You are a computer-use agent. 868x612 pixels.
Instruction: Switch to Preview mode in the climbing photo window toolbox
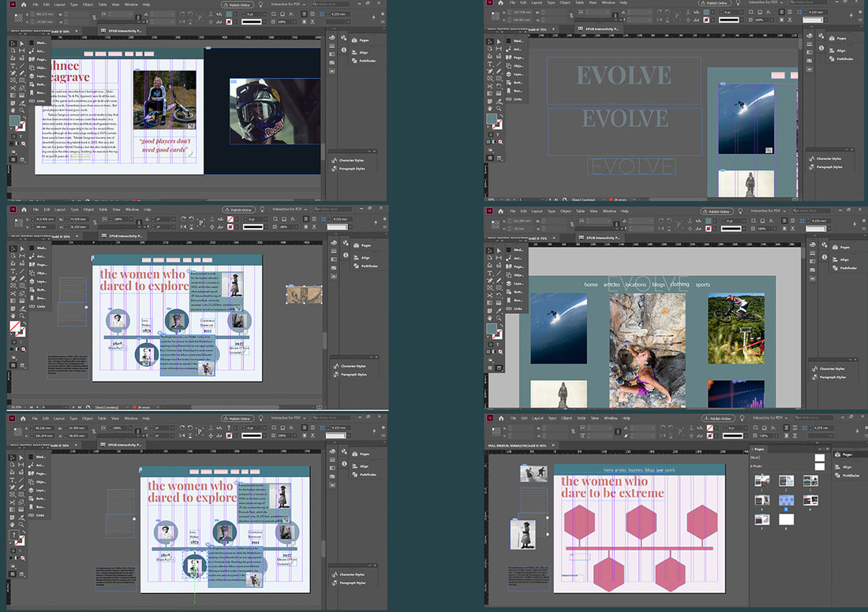(x=499, y=368)
